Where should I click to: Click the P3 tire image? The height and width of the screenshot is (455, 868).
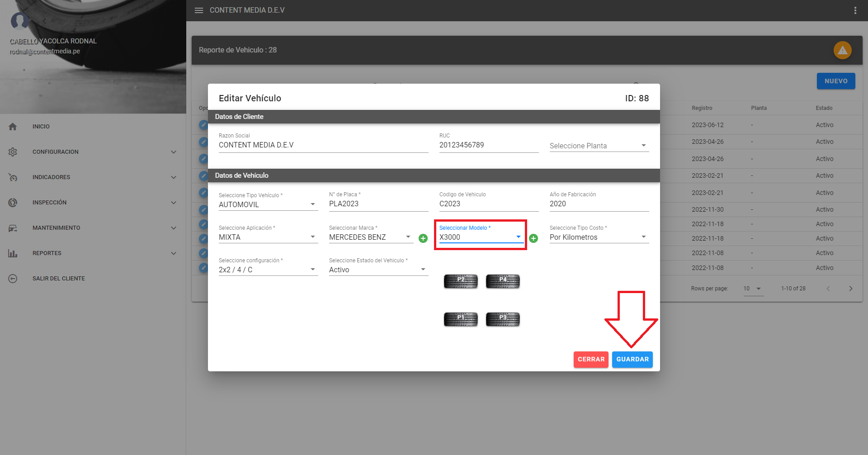[503, 319]
